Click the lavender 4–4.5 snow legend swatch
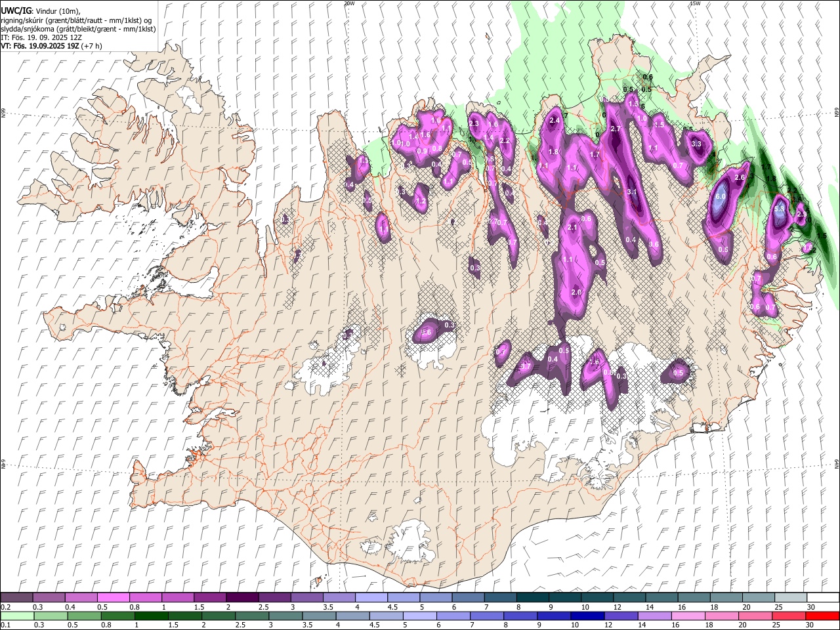840x630 pixels. point(371,598)
